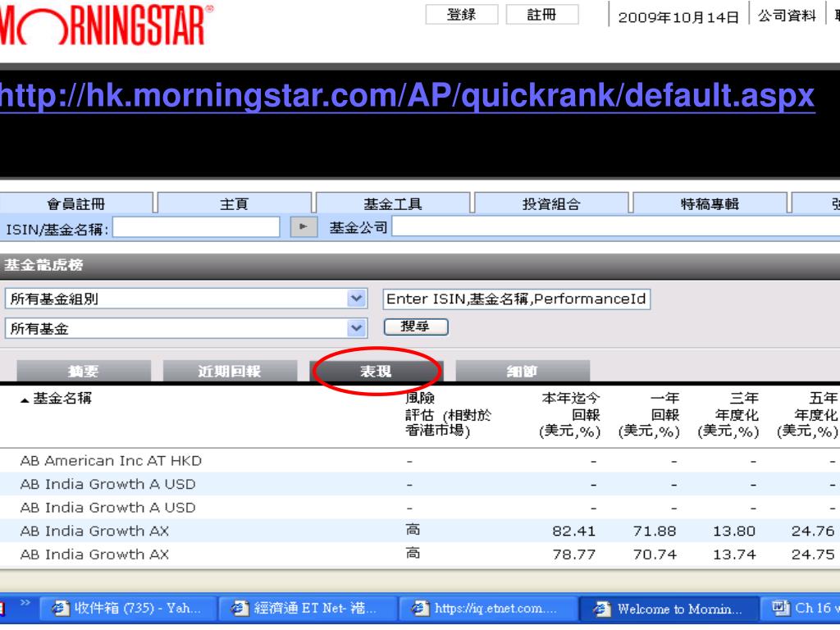
Task: Switch to Welcome to Morningstar taskbar window
Action: coord(668,608)
